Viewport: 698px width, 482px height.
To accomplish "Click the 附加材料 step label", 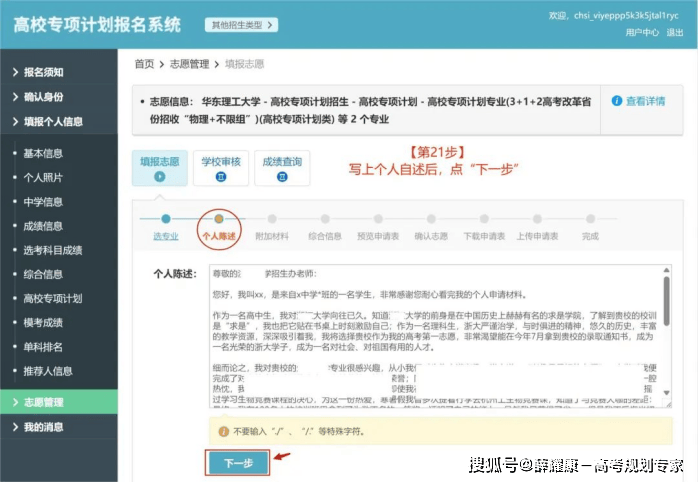I will [x=272, y=236].
